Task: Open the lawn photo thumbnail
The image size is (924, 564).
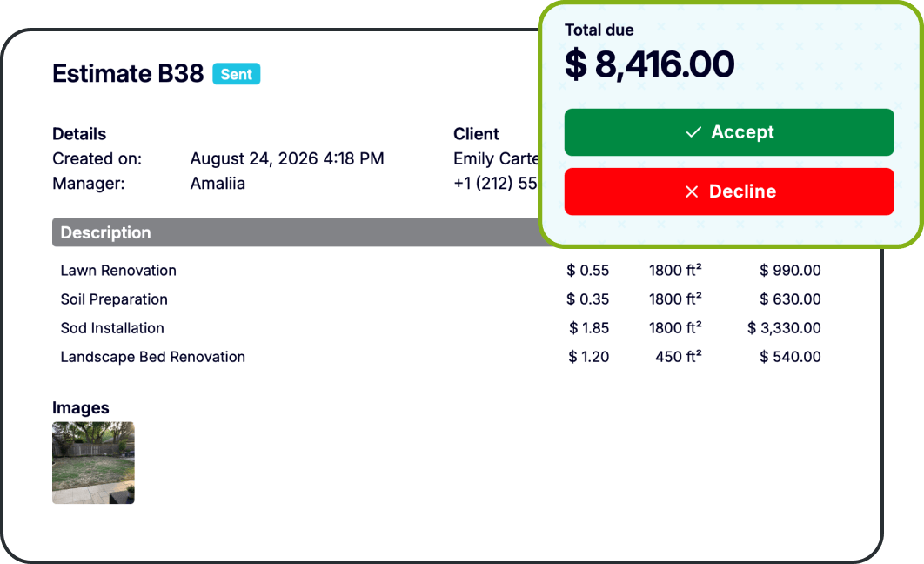Action: click(93, 463)
